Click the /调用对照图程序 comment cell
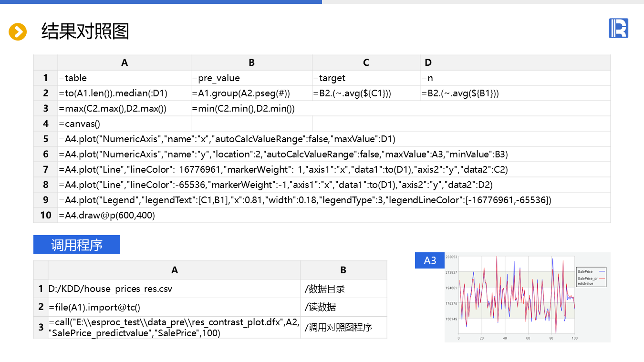 (343, 327)
